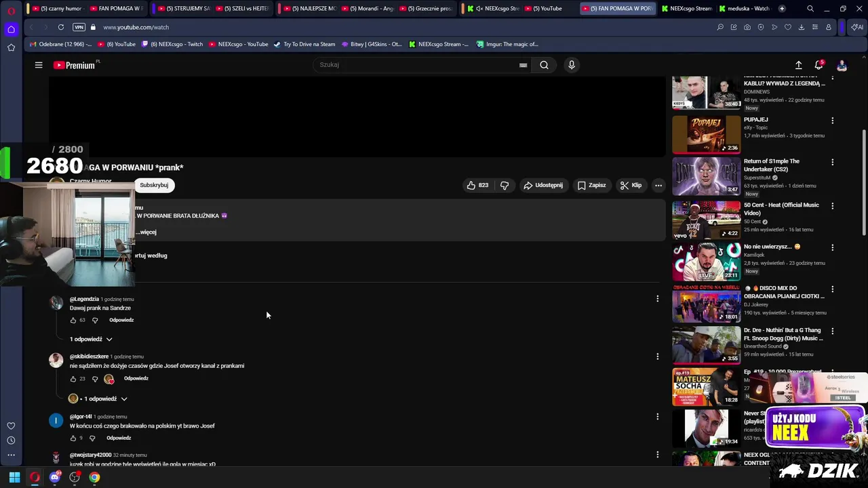Dislike @skibidieszkere's comment
868x488 pixels.
pos(95,379)
